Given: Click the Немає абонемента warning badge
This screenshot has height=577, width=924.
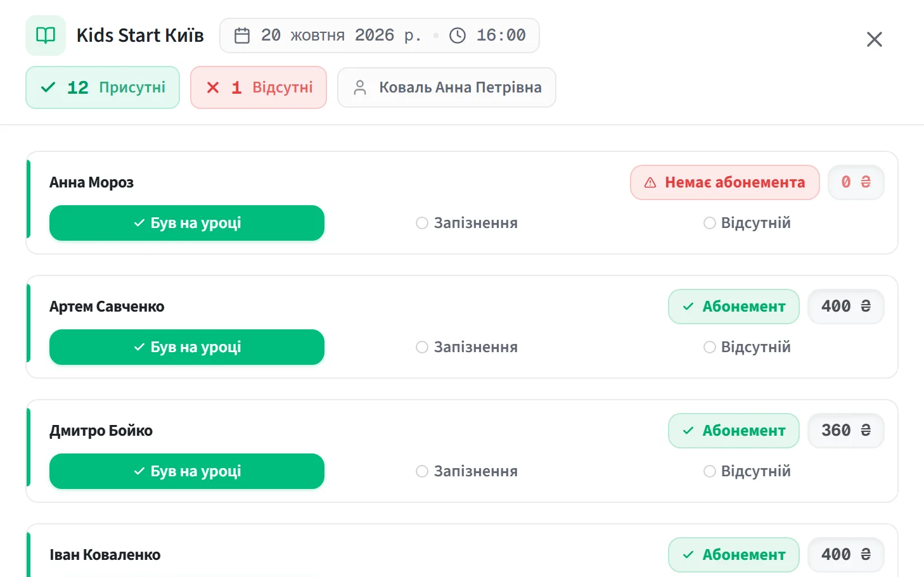Looking at the screenshot, I should [725, 182].
